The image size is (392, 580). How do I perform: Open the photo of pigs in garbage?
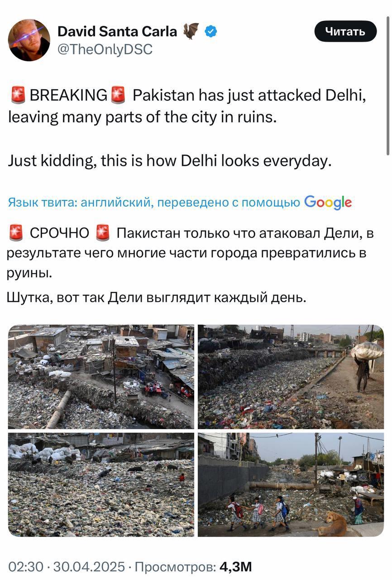[x=101, y=484]
